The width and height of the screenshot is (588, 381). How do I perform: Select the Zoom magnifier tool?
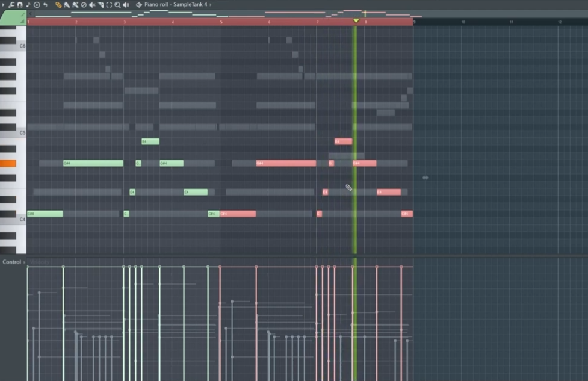(117, 4)
